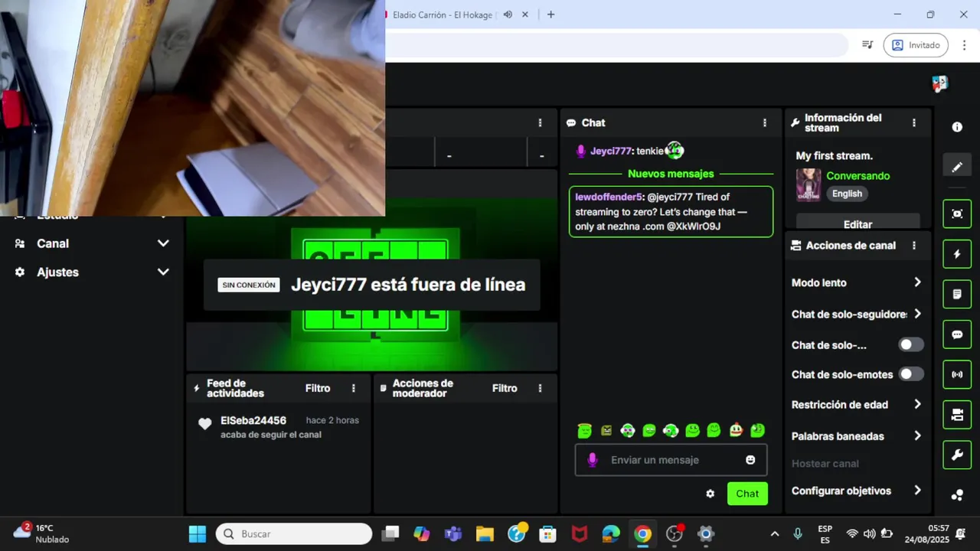Click the green Chat send button
Screen dimensions: 980x551
click(x=747, y=494)
